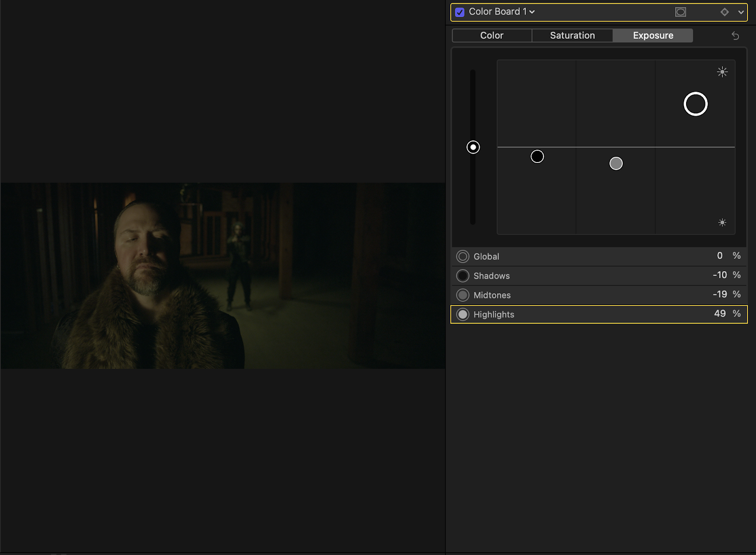Switch to the Saturation tab

(572, 35)
